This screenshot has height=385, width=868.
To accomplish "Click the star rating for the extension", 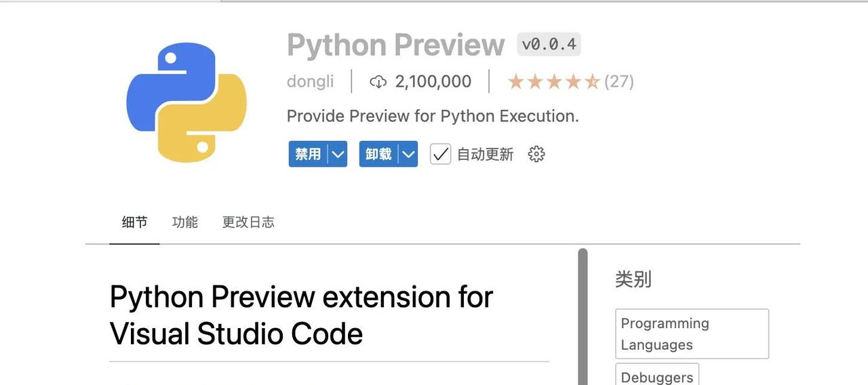I will (553, 82).
